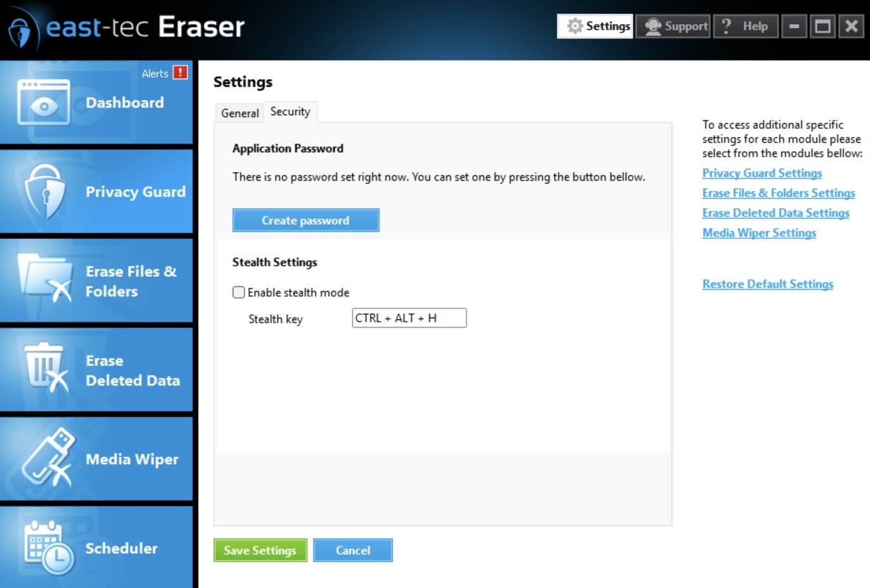Close the east-tec Eraser window
This screenshot has height=588, width=870.
point(852,26)
